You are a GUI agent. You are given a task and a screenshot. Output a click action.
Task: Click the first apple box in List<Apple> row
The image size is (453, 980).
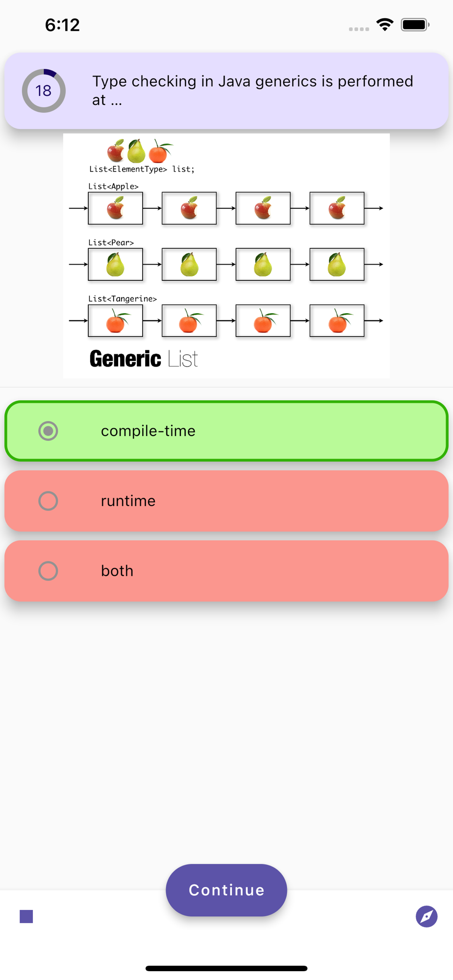pos(115,208)
